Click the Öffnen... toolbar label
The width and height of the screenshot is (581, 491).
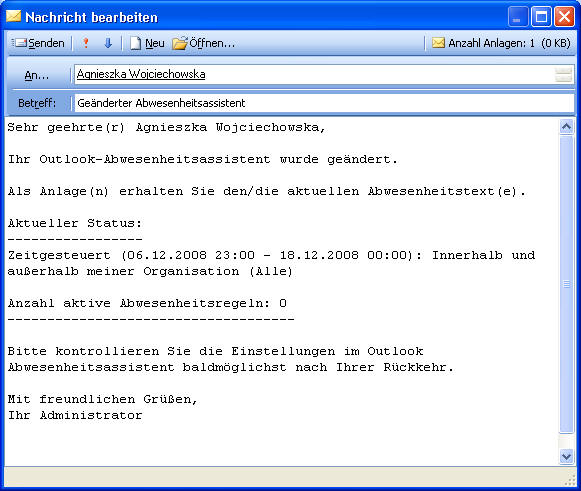click(212, 43)
